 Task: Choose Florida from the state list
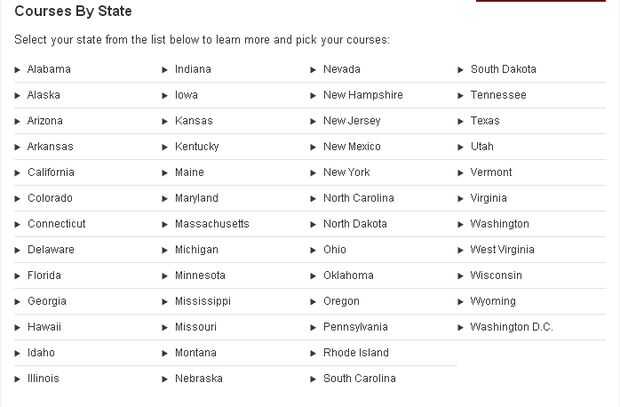pyautogui.click(x=44, y=275)
